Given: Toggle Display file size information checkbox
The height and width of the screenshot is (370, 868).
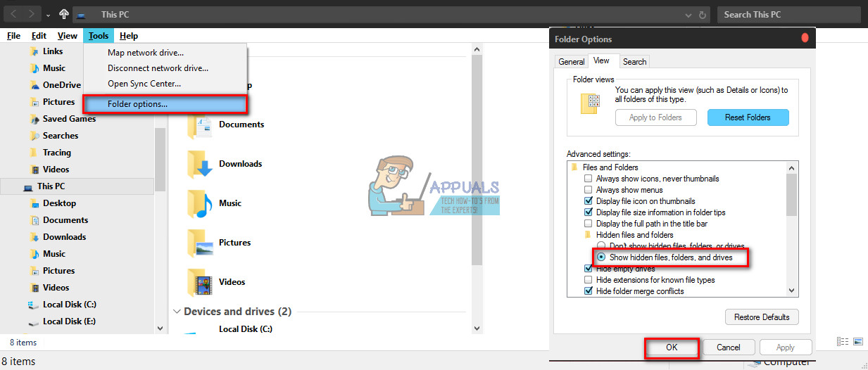Looking at the screenshot, I should (589, 212).
